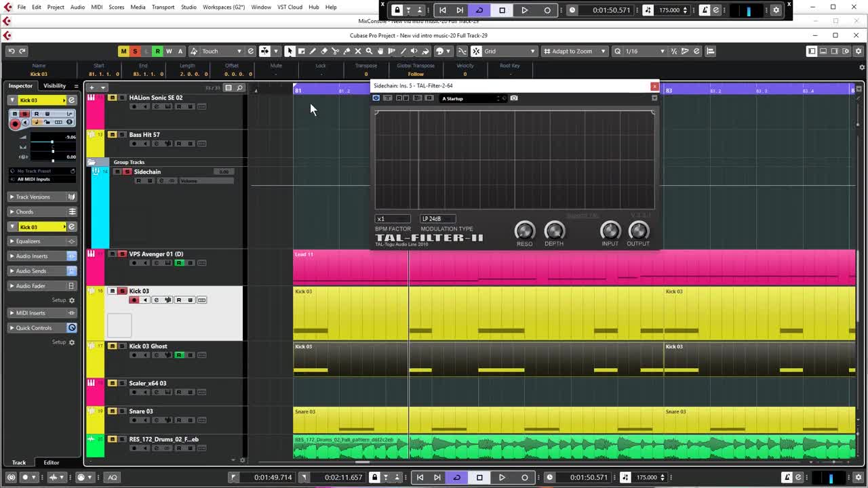Toggle global Mute M state button
Screen dimensions: 868x488
123,51
